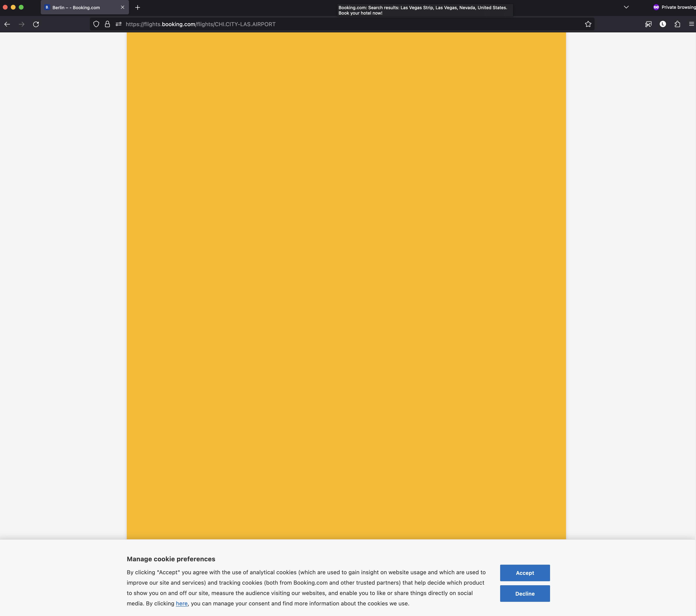Open the extensions puzzle-piece icon
Viewport: 696px width, 616px height.
pos(677,24)
